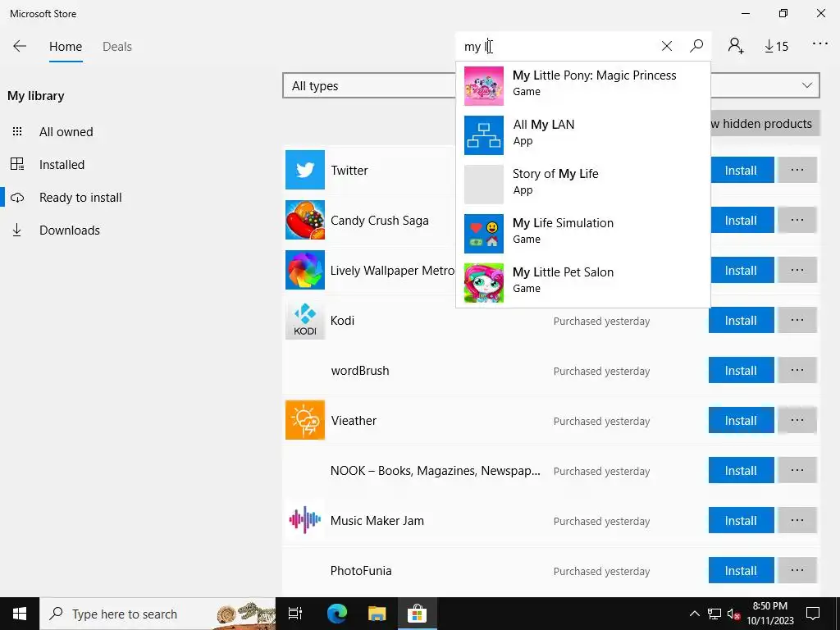Open downloads and updates indicator showing 15
The image size is (840, 630).
(x=776, y=47)
